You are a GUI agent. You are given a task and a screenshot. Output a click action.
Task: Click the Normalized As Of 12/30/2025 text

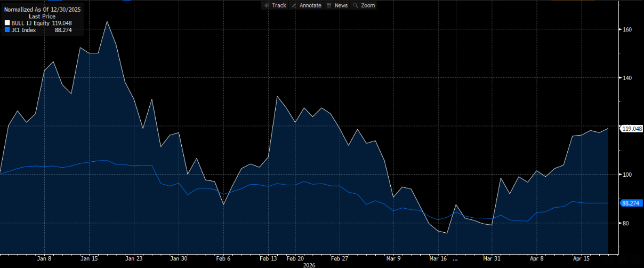point(42,10)
